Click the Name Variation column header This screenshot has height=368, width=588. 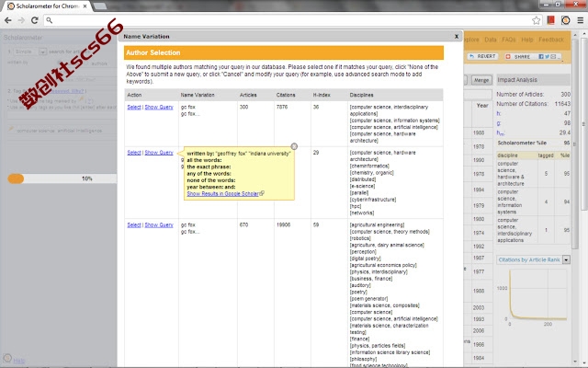(198, 95)
